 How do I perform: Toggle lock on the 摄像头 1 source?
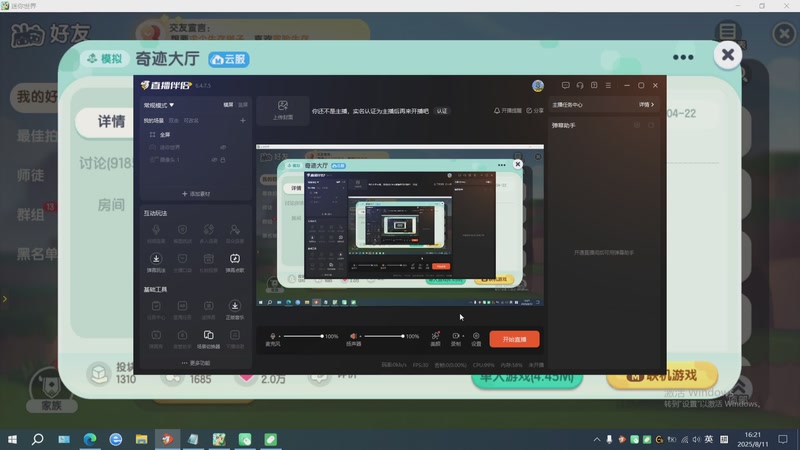click(223, 160)
